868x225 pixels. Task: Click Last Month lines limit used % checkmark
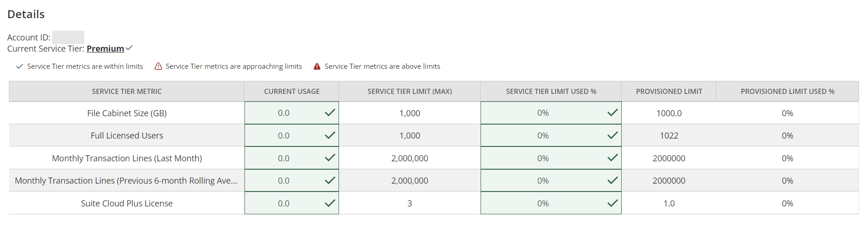(613, 158)
